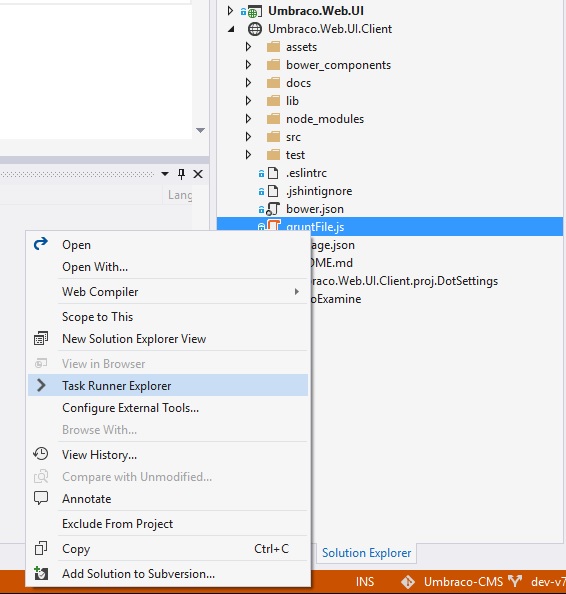Click the Open arrow icon
This screenshot has width=566, height=594.
pos(41,244)
